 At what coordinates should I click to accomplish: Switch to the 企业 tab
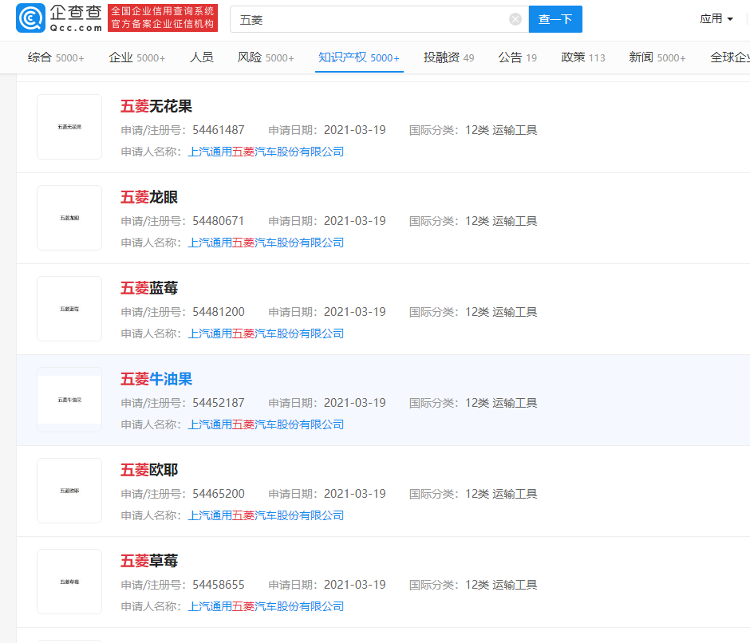tap(137, 57)
